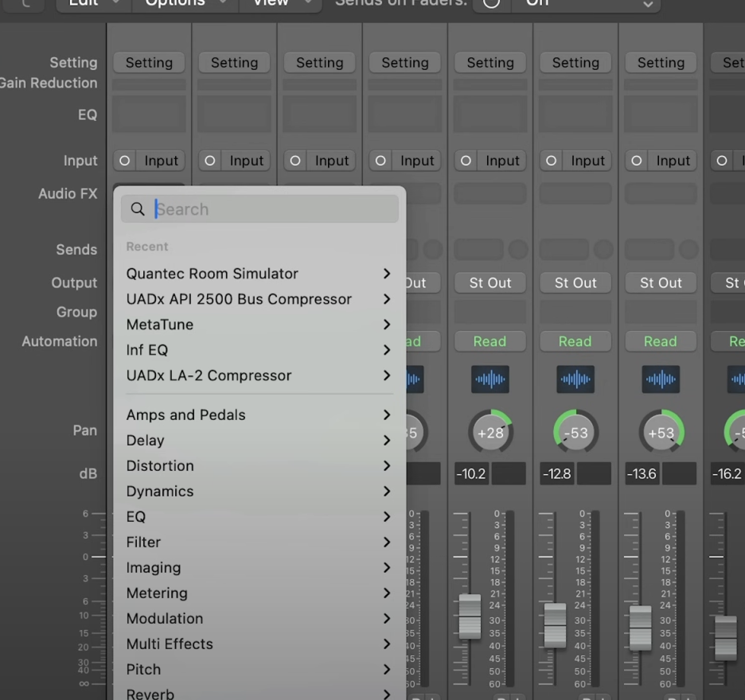
Task: Open the Options menu in mixer toolbar
Action: (x=185, y=4)
